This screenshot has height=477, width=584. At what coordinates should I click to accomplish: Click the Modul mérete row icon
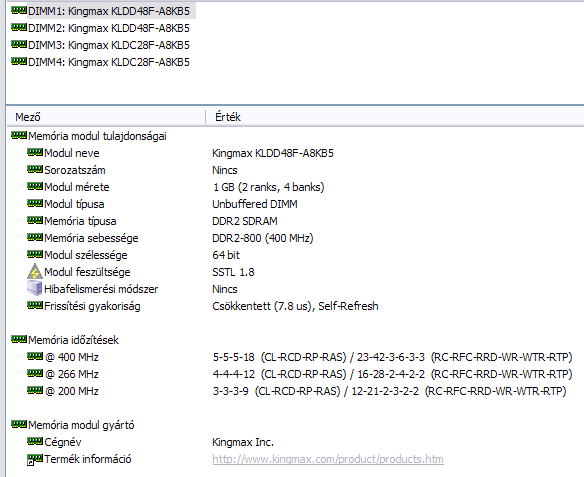[35, 186]
